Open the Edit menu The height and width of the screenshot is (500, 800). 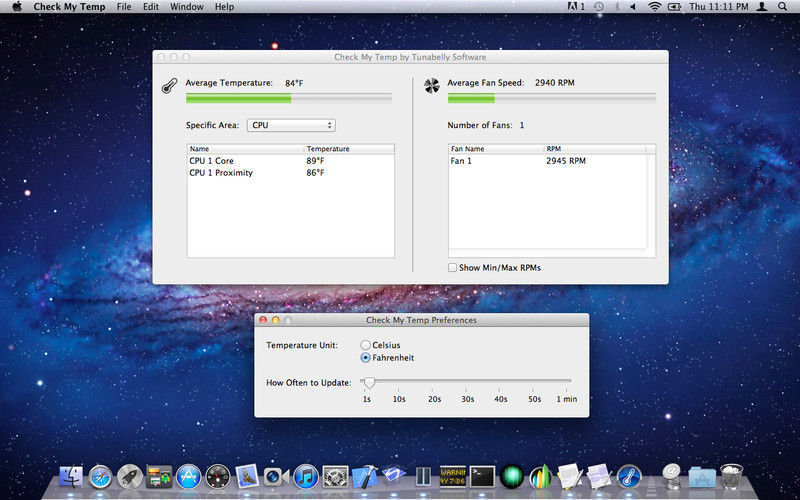(x=151, y=7)
